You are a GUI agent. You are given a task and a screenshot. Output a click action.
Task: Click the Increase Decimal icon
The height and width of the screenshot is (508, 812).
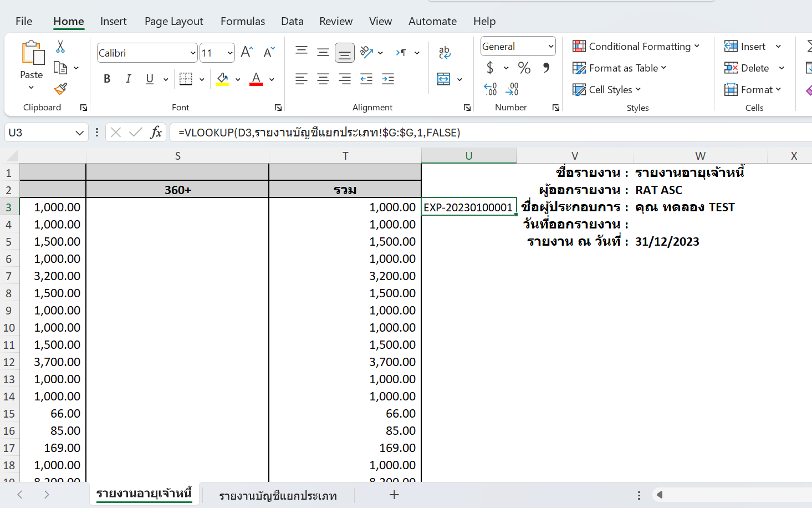pyautogui.click(x=491, y=89)
